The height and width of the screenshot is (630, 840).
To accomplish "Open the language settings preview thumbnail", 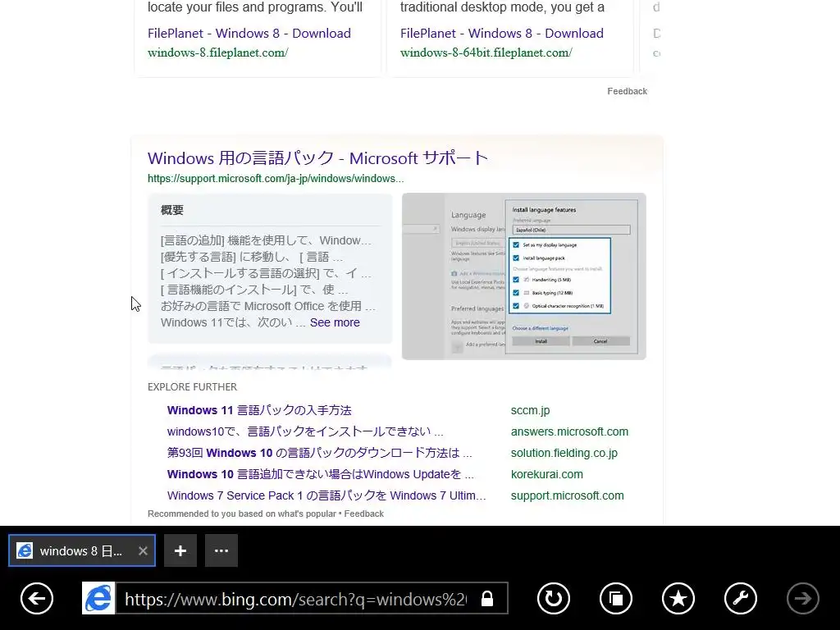I will coord(524,276).
